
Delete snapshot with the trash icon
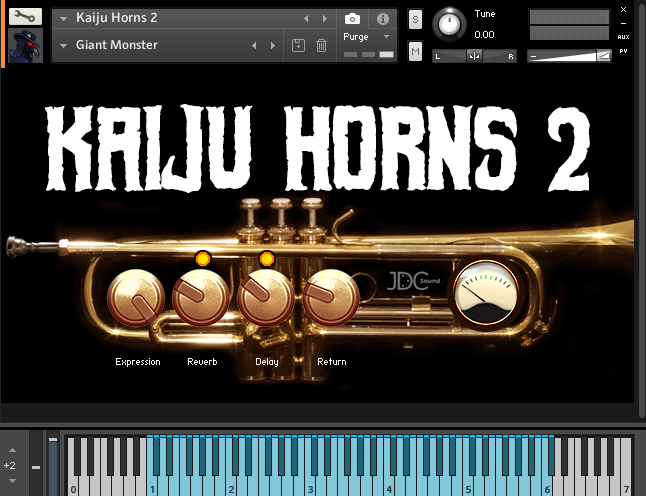point(321,45)
